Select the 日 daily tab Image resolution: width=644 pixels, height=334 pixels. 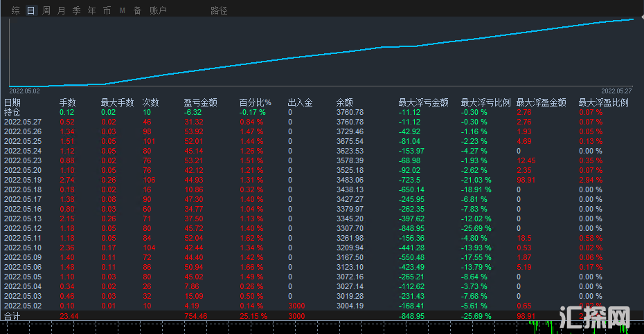pyautogui.click(x=30, y=10)
